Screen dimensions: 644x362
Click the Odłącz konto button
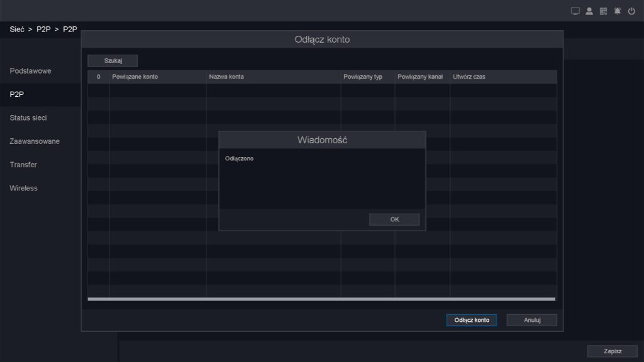472,320
